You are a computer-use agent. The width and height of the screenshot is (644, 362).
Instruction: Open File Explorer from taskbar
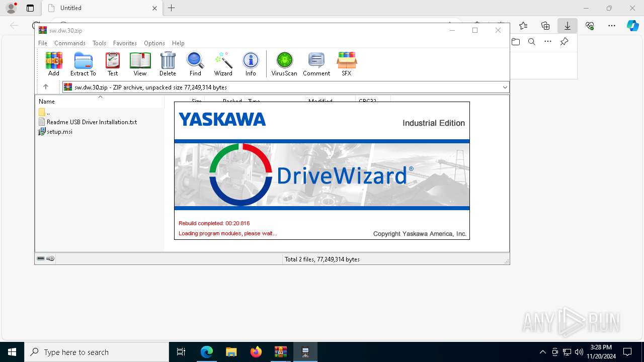click(231, 352)
